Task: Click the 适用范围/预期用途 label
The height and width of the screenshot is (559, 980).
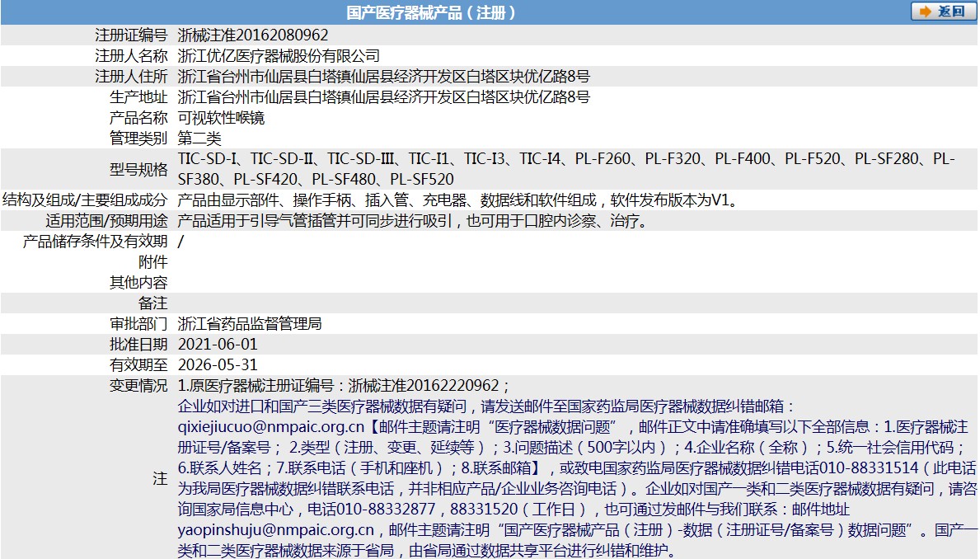Action: click(x=107, y=221)
